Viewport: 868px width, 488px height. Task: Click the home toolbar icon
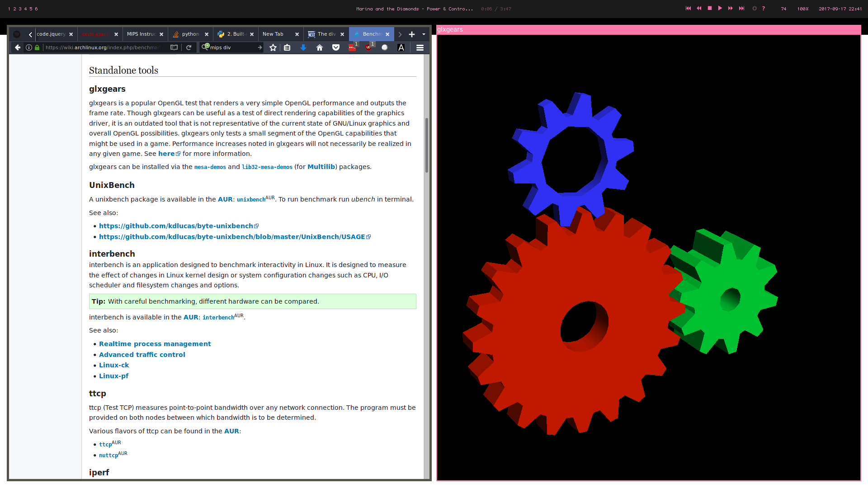coord(320,47)
